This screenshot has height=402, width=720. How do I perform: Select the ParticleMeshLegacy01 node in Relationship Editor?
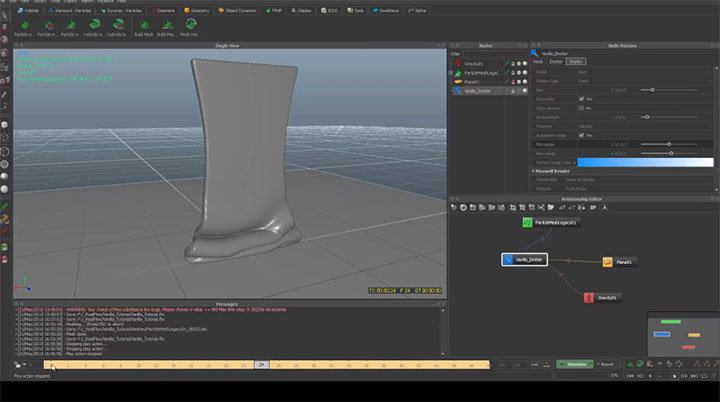550,223
